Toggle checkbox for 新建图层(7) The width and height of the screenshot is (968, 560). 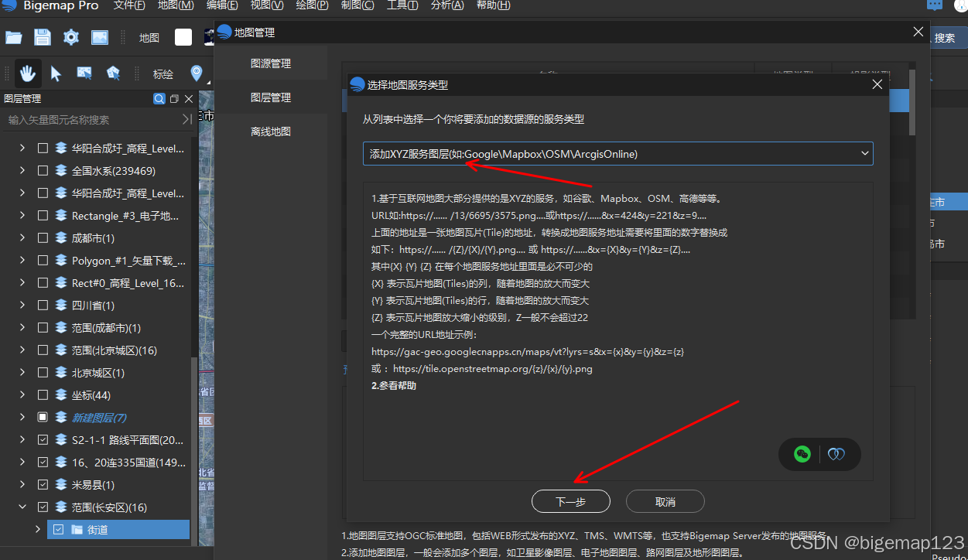(x=43, y=418)
